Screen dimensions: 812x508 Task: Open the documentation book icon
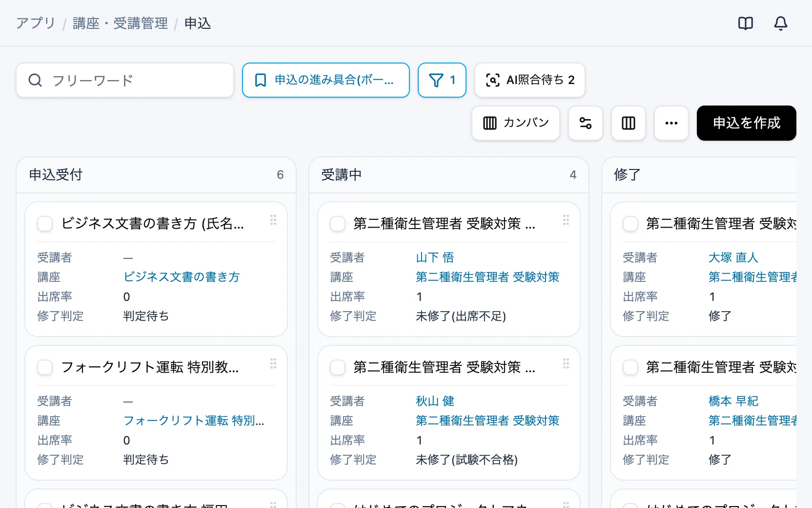(746, 23)
